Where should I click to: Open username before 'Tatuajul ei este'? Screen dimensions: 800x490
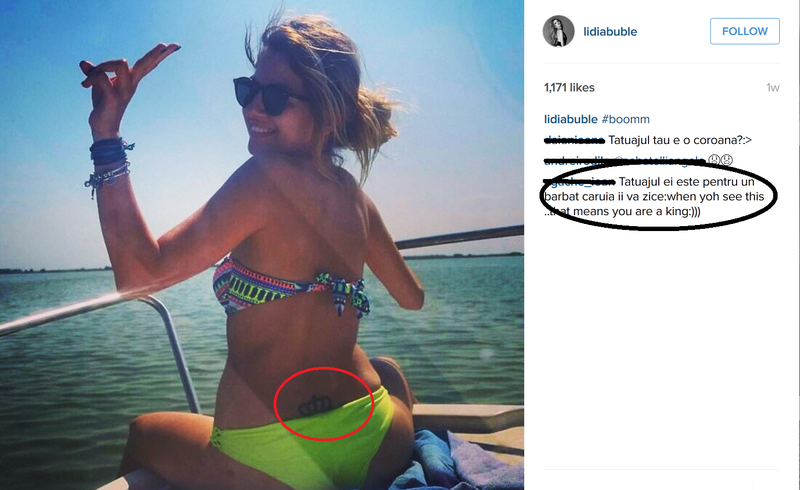click(x=580, y=181)
